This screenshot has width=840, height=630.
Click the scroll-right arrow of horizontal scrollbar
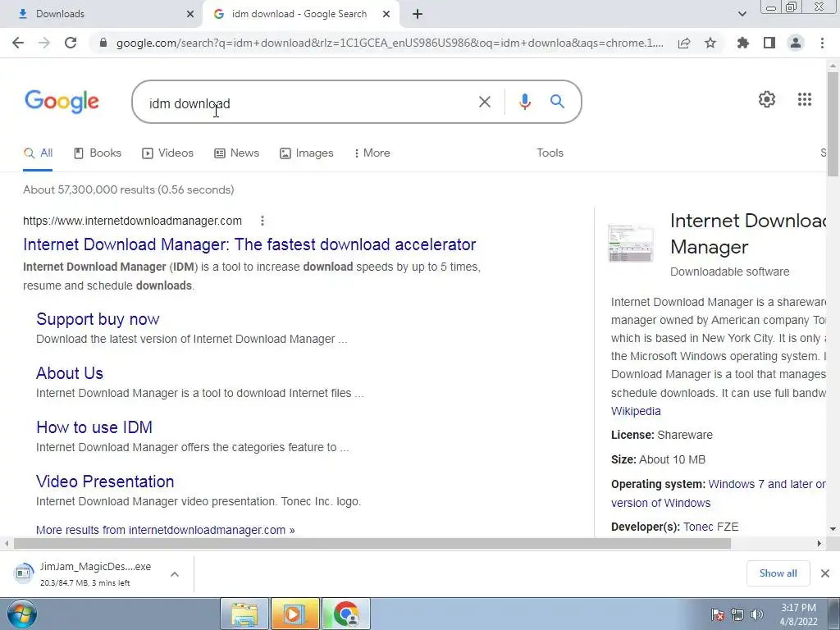(x=819, y=543)
